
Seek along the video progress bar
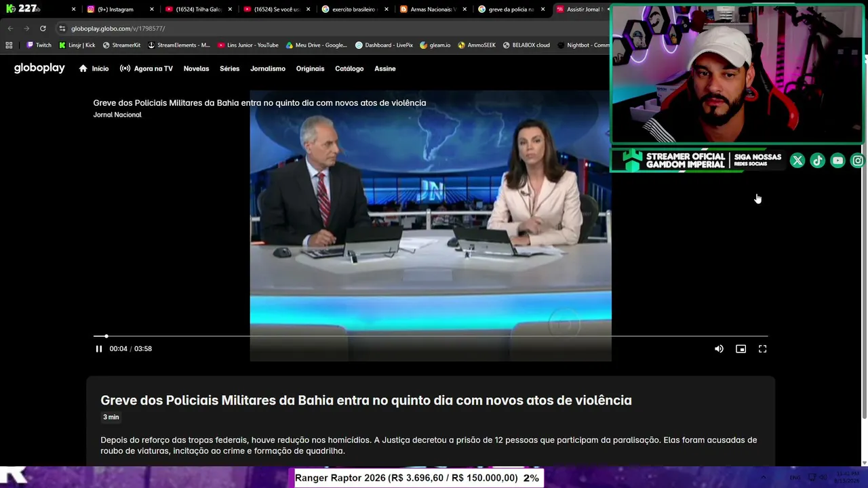431,336
